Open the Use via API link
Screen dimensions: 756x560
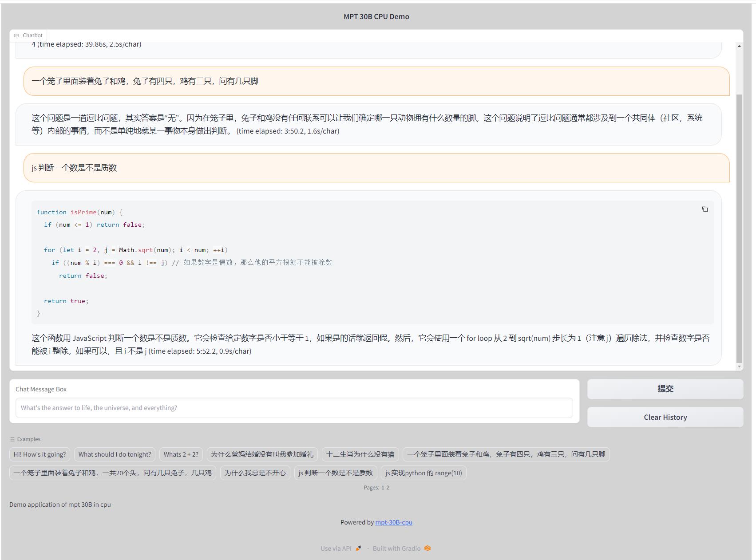[341, 548]
